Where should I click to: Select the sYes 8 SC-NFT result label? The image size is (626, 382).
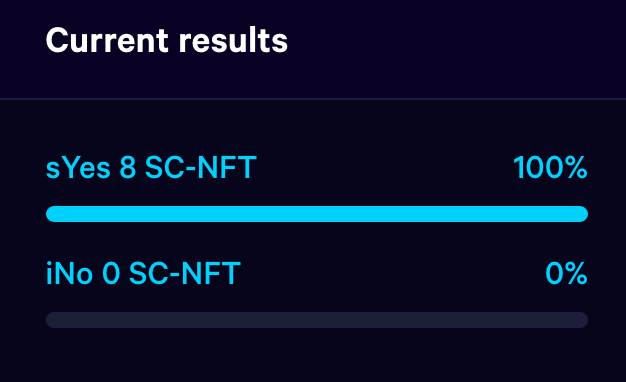[x=151, y=168]
